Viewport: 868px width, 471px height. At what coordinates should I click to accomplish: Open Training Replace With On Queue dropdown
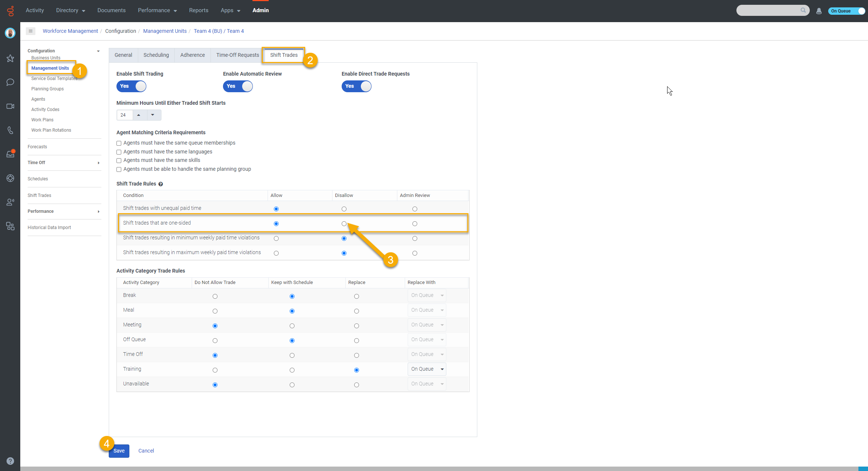[x=427, y=369]
